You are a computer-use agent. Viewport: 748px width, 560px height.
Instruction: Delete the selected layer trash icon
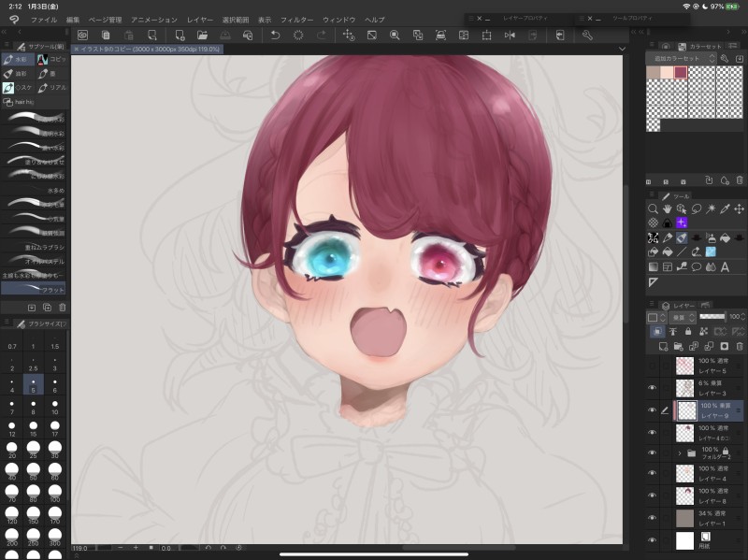[x=740, y=346]
